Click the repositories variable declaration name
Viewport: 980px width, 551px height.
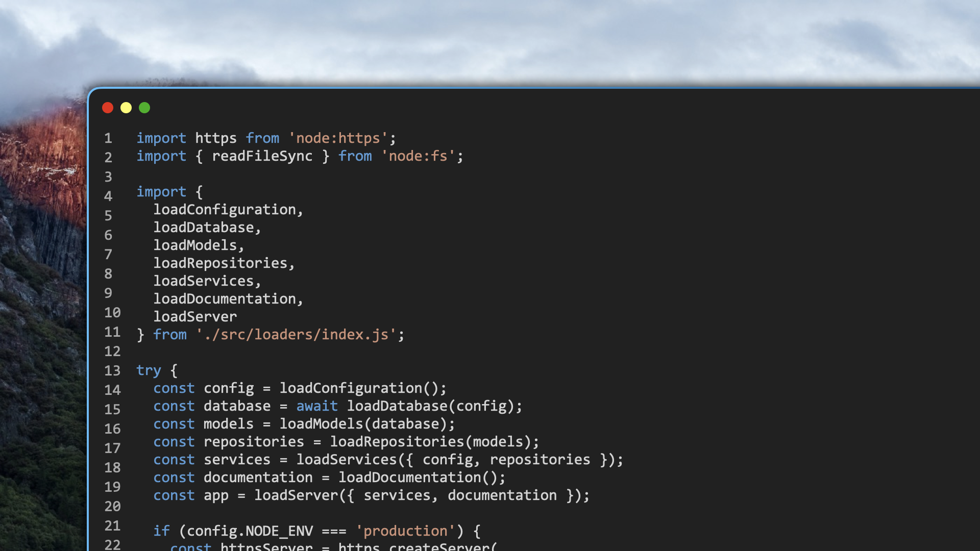(x=254, y=442)
